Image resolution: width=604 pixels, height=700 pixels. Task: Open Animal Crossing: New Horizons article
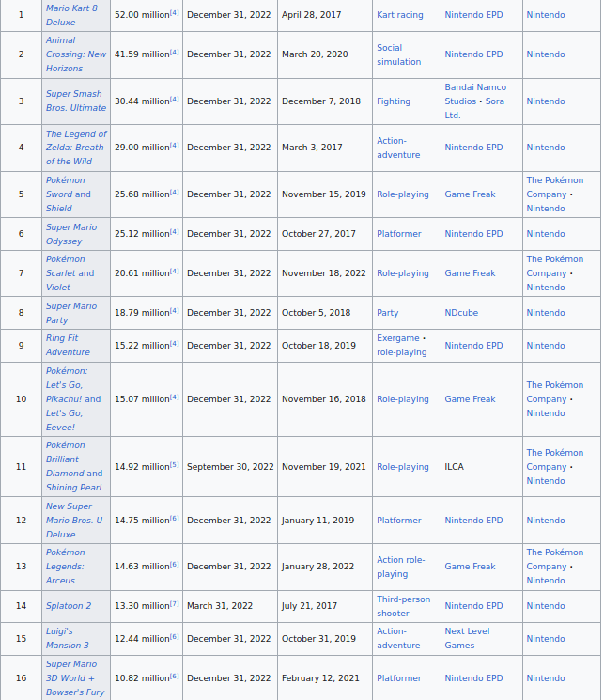click(76, 54)
